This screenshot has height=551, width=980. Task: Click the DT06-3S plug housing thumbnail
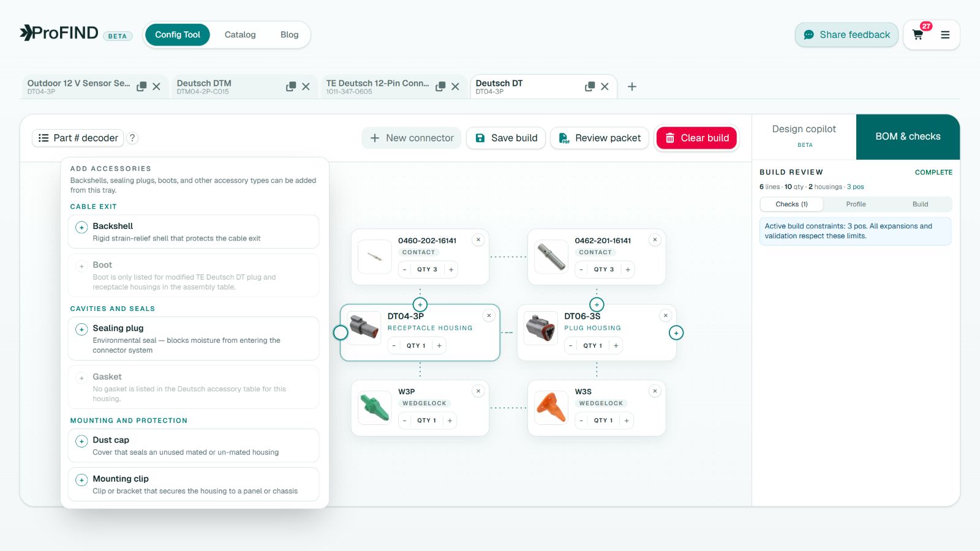(541, 328)
